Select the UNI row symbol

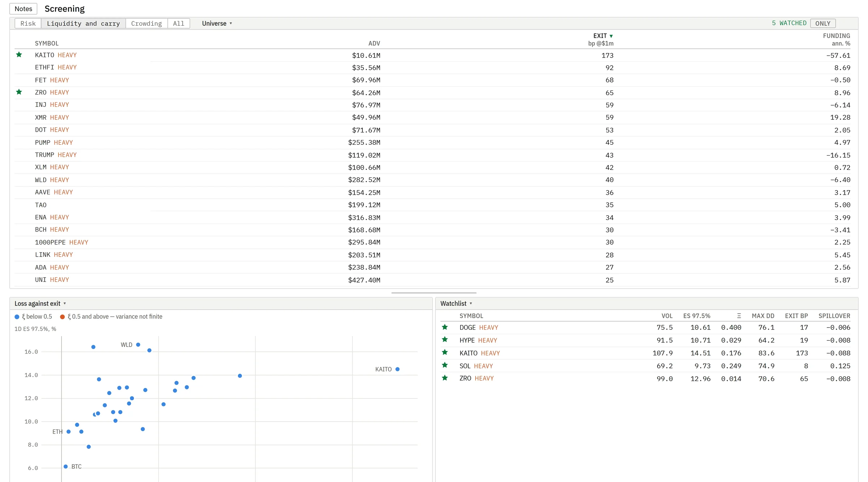[x=41, y=280]
